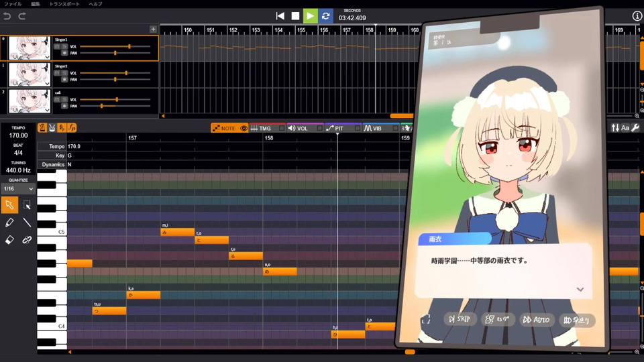Toggle the drum icon beside metronome
Viewport: 644px width, 362px height.
tap(52, 127)
